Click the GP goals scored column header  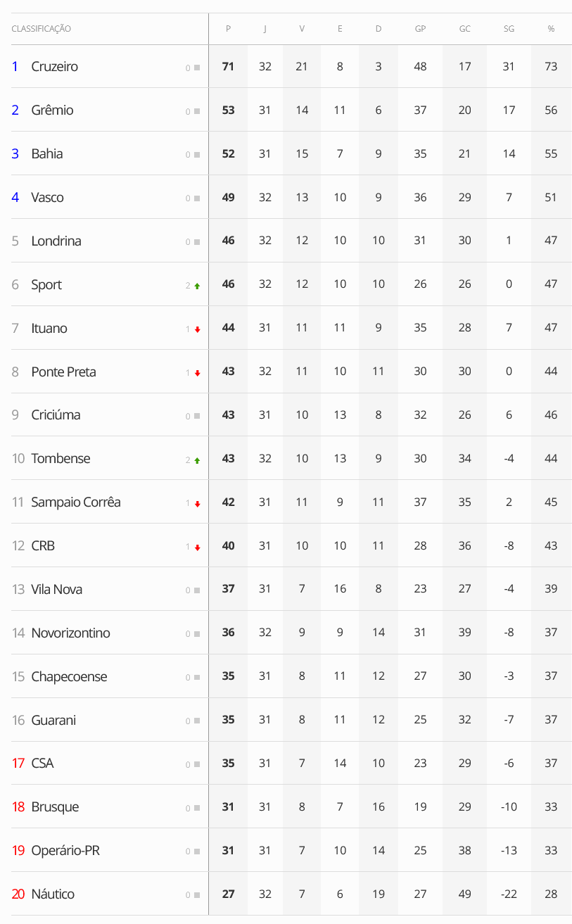point(420,29)
